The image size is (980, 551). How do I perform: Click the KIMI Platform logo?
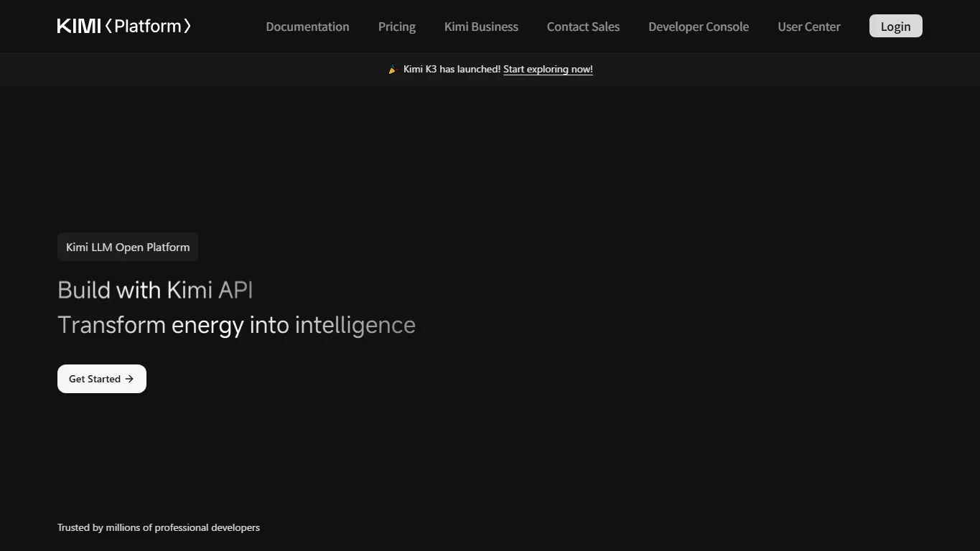pyautogui.click(x=124, y=27)
